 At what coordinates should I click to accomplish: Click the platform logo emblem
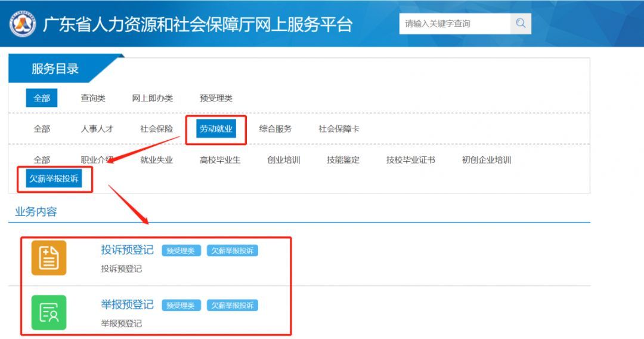pyautogui.click(x=22, y=24)
